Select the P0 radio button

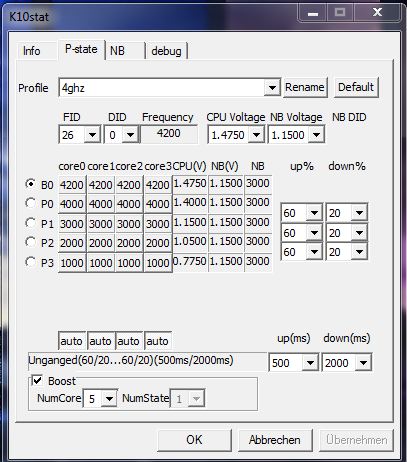coord(31,203)
